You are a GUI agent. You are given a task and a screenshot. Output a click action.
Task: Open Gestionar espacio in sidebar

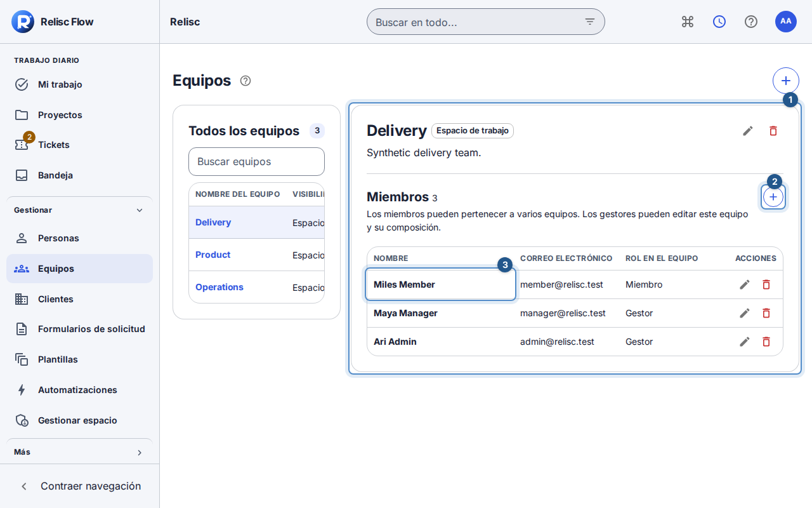click(x=79, y=420)
